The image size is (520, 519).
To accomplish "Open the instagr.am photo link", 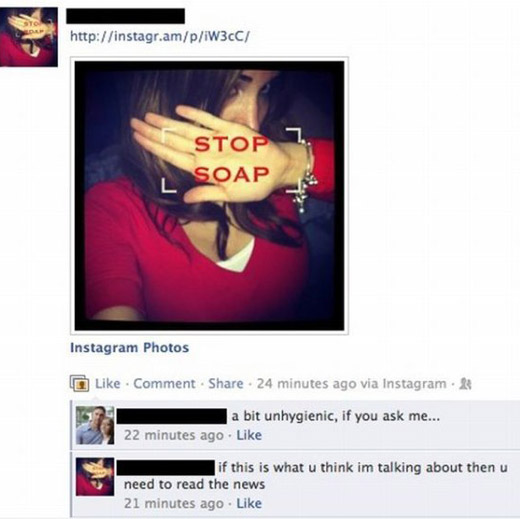I will (x=160, y=36).
